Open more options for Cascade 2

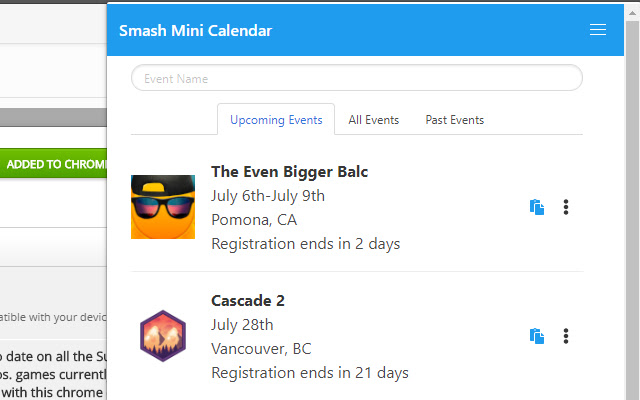pos(566,336)
